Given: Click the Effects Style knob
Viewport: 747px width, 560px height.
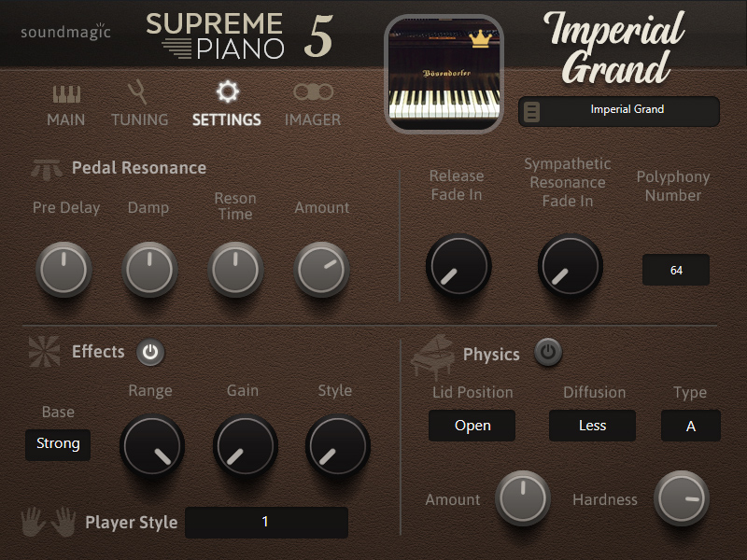Looking at the screenshot, I should pyautogui.click(x=338, y=446).
